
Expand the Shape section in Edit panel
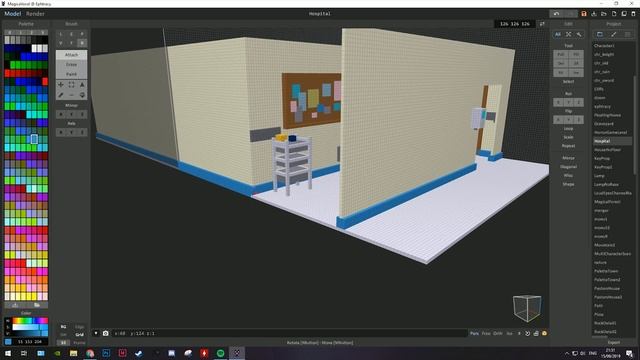point(568,184)
